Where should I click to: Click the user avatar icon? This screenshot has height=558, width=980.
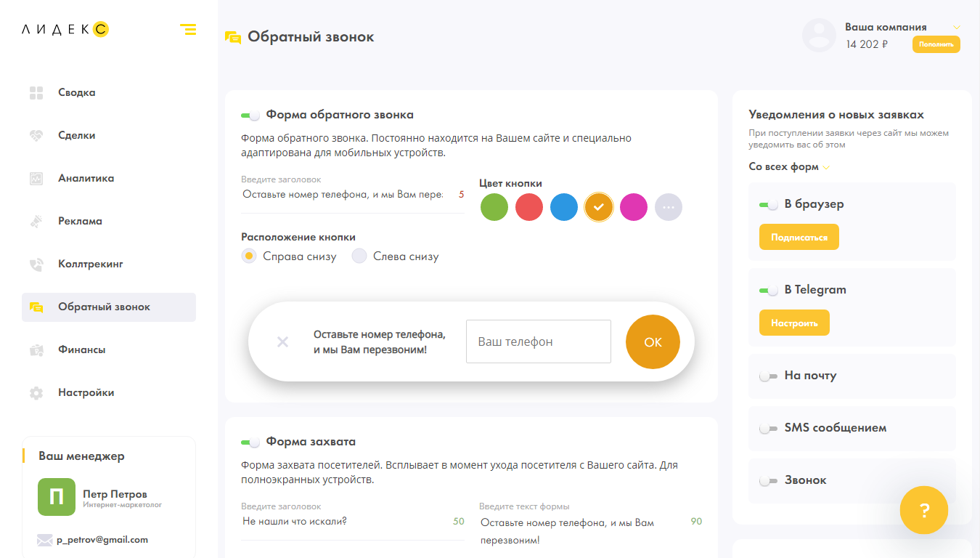[819, 35]
